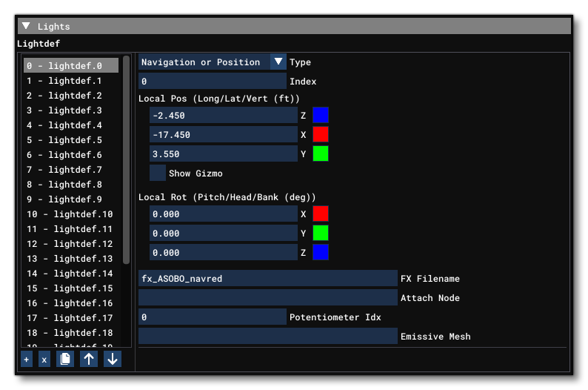Click the red X swatch under Local Pos
This screenshot has width=588, height=390.
pyautogui.click(x=321, y=134)
